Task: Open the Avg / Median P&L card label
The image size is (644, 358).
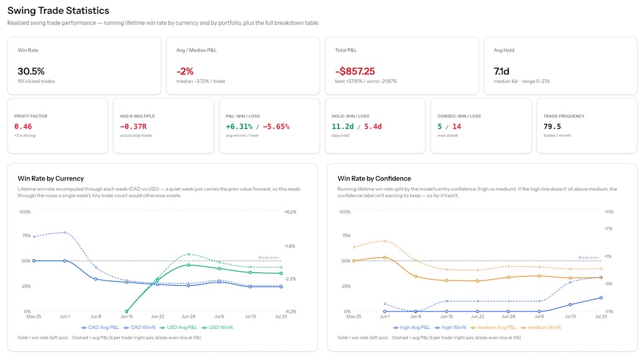Action: [x=196, y=50]
